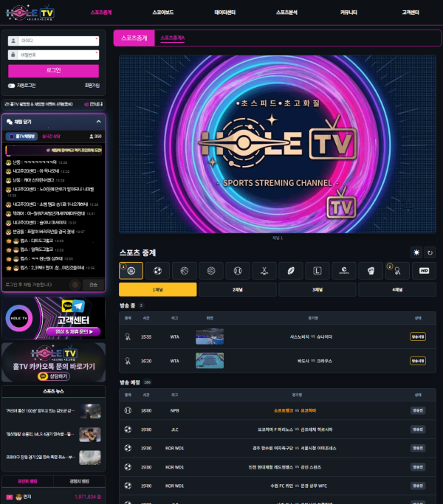Click the 전송 send button in chat
This screenshot has width=443, height=504.
[93, 285]
